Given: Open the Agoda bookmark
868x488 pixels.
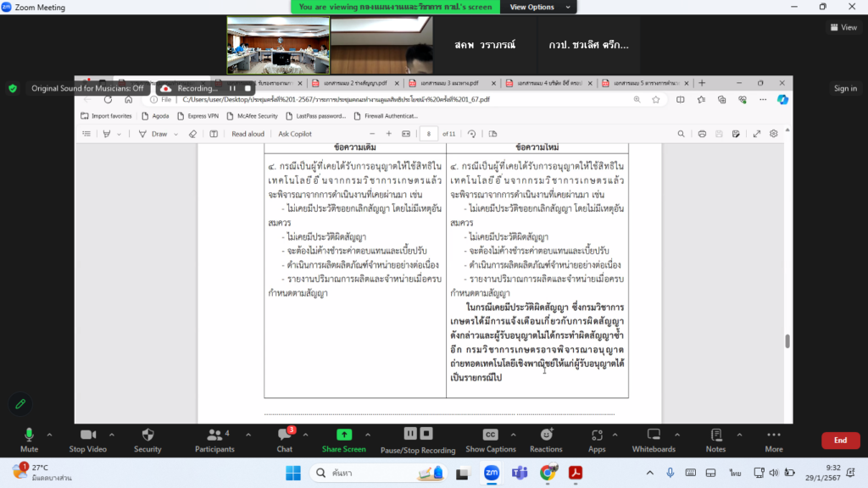Looking at the screenshot, I should pyautogui.click(x=156, y=116).
